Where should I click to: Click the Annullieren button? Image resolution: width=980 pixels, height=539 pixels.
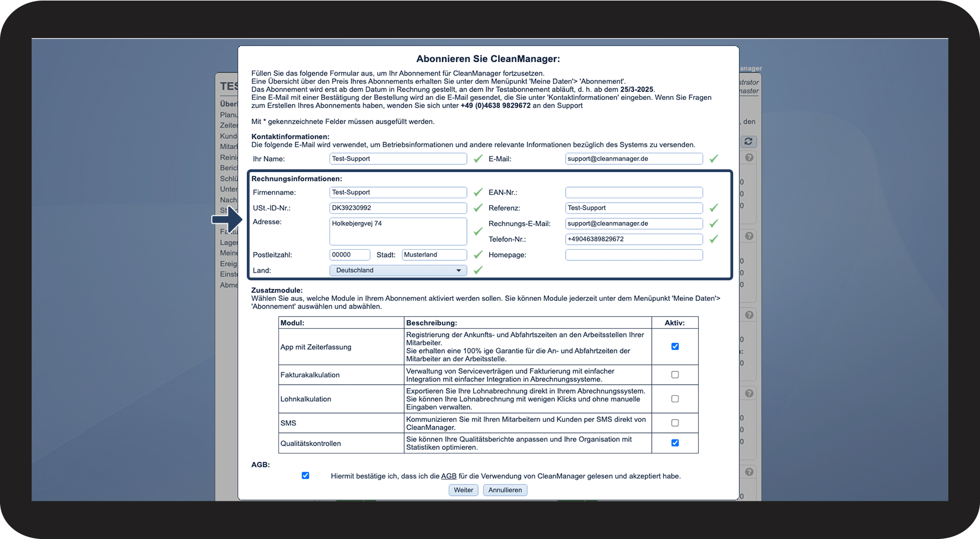coord(505,490)
